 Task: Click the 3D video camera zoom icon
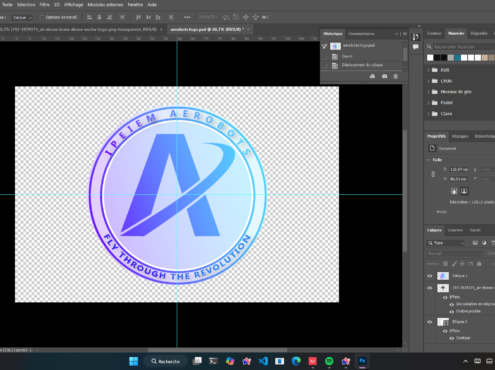click(x=265, y=17)
